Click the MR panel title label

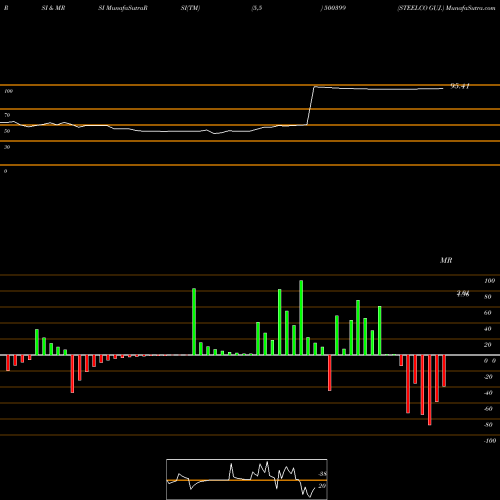pyautogui.click(x=446, y=260)
